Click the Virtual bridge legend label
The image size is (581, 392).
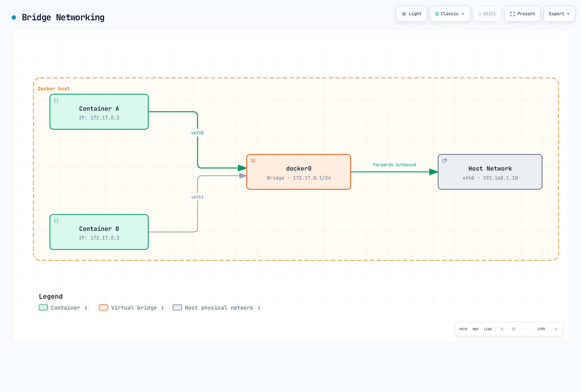click(134, 308)
